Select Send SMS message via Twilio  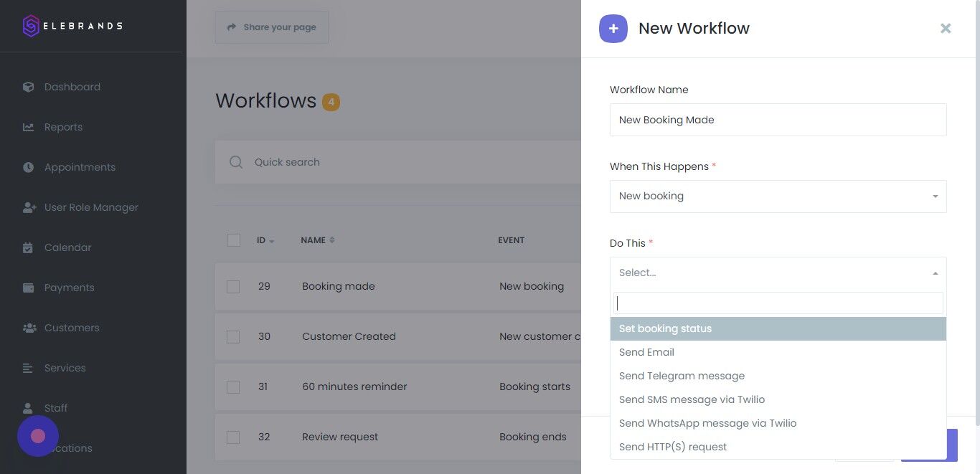778,399
